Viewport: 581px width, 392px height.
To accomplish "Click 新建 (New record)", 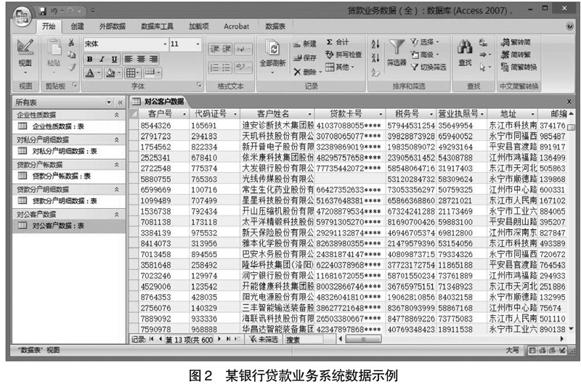I will click(x=305, y=44).
